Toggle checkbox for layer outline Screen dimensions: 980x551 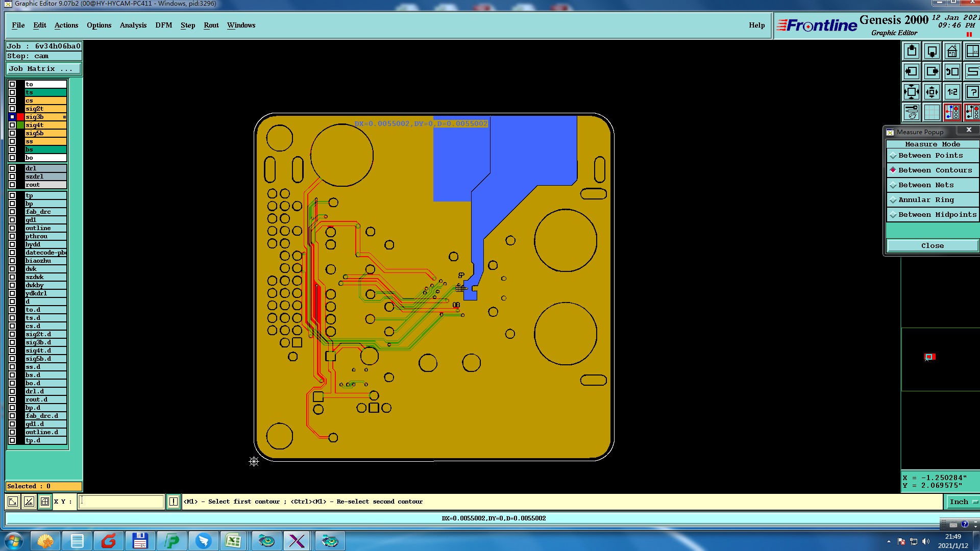pos(12,228)
